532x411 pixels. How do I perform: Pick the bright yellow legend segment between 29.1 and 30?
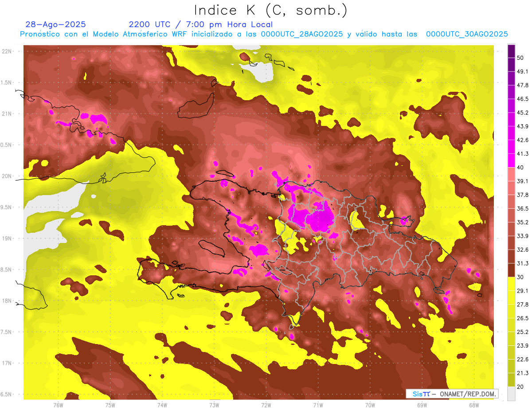coord(511,284)
